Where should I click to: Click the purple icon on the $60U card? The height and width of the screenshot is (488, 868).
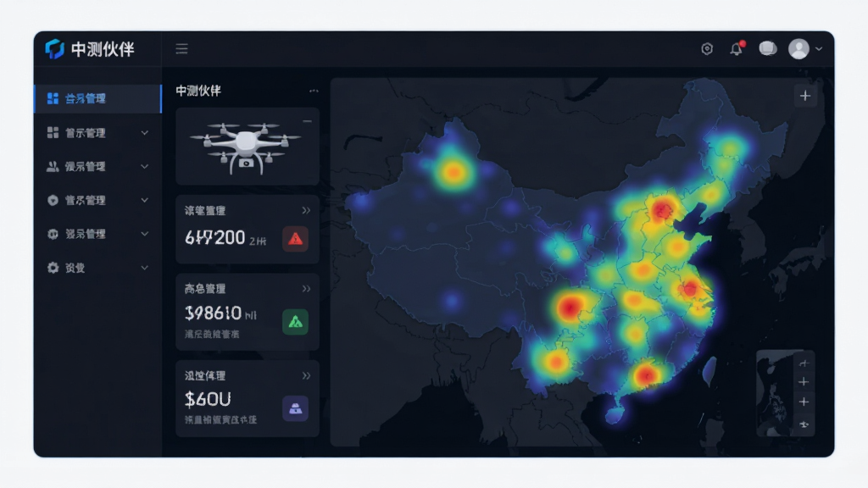click(x=296, y=408)
